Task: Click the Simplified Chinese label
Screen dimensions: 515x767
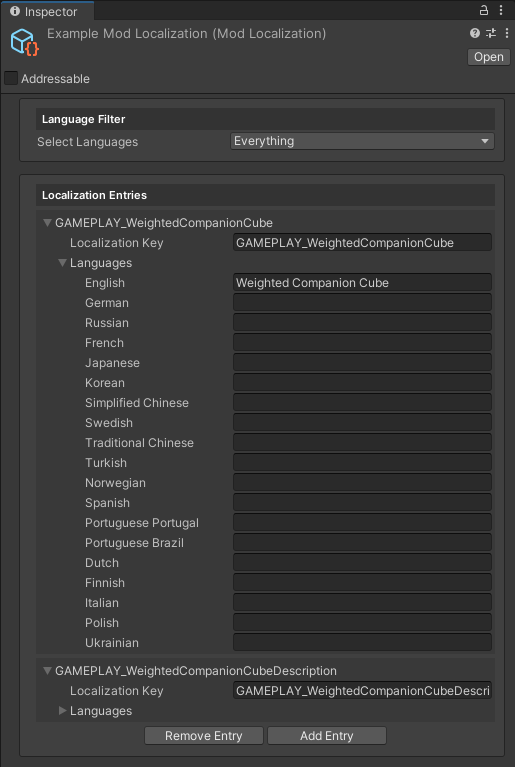Action: click(x=137, y=403)
